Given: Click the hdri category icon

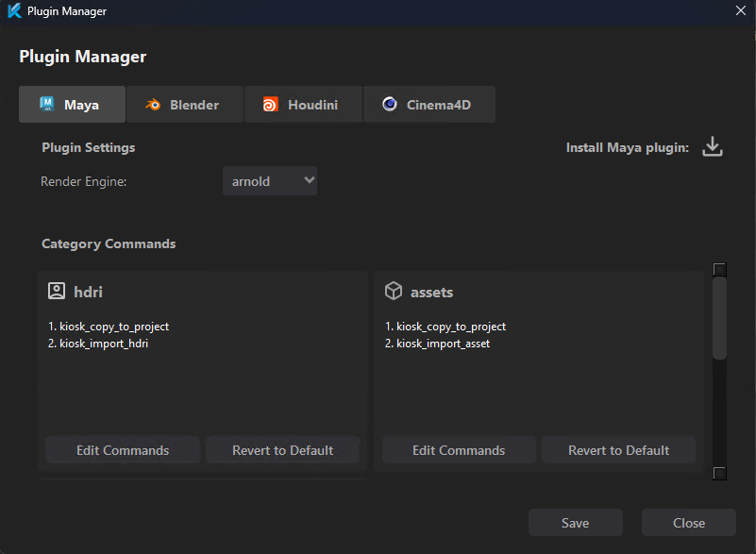Looking at the screenshot, I should pos(56,292).
